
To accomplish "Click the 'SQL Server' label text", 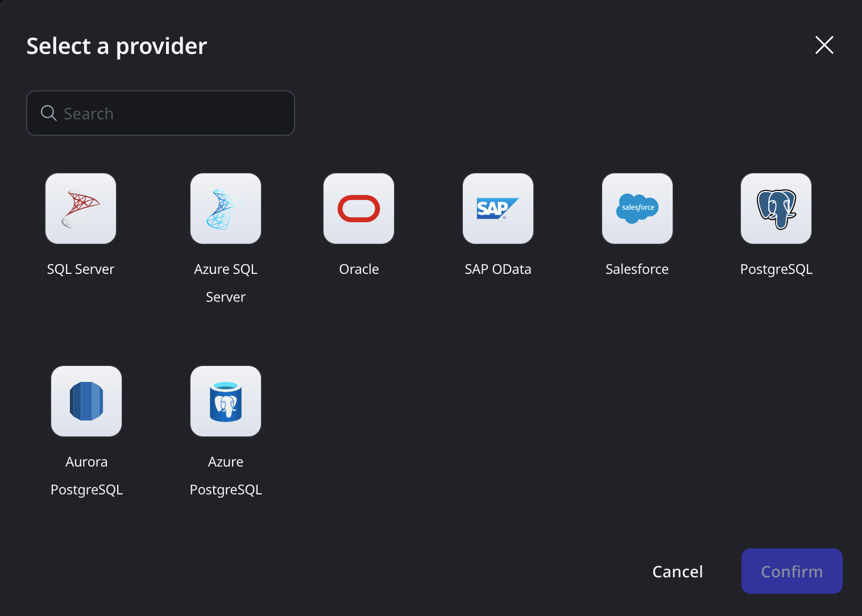I will (81, 269).
